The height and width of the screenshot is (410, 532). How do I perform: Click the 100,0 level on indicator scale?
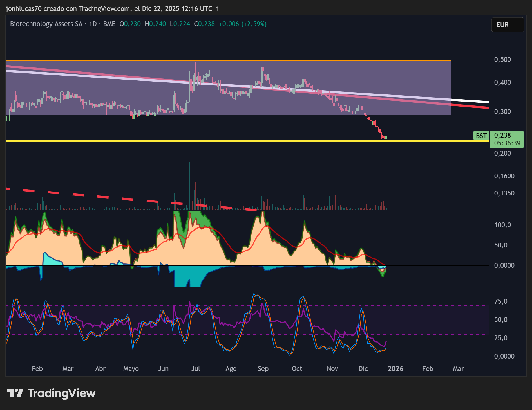click(x=502, y=225)
